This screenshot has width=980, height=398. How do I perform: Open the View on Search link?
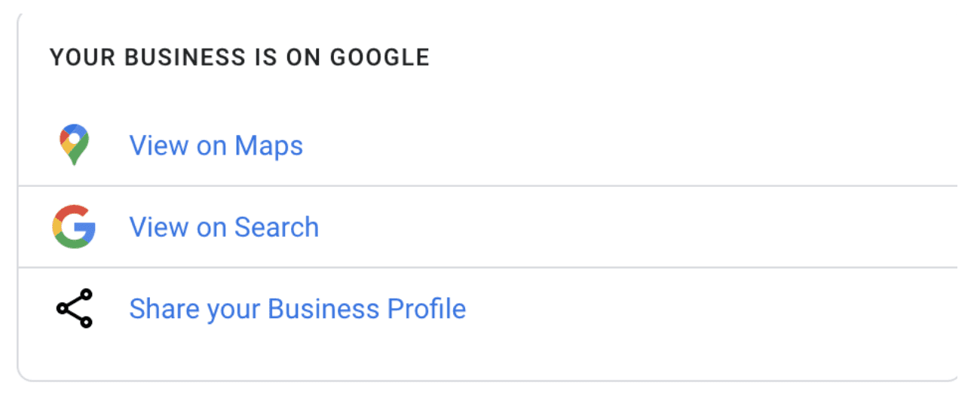(224, 227)
